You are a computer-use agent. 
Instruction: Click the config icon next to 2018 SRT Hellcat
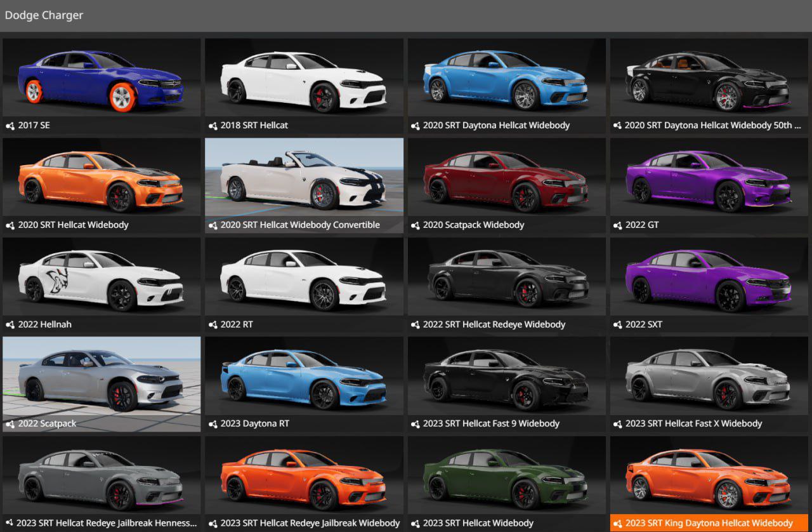pyautogui.click(x=213, y=126)
